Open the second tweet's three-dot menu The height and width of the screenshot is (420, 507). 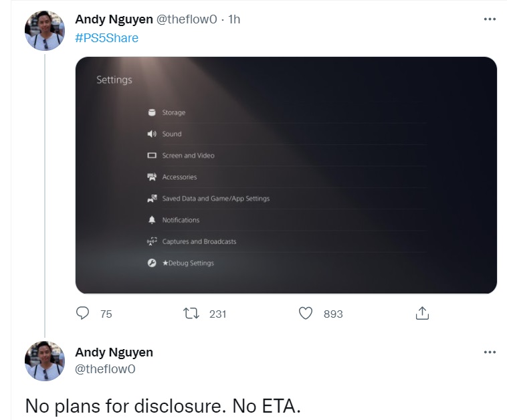490,352
